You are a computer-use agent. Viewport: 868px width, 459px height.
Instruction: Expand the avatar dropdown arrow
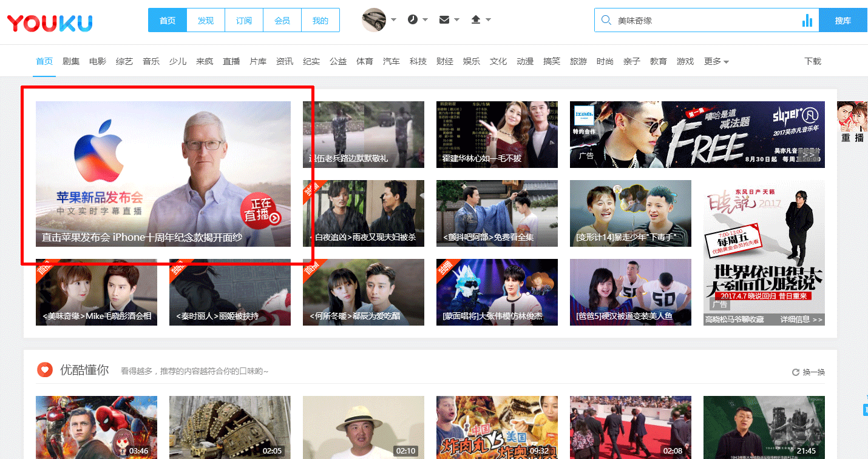[393, 20]
